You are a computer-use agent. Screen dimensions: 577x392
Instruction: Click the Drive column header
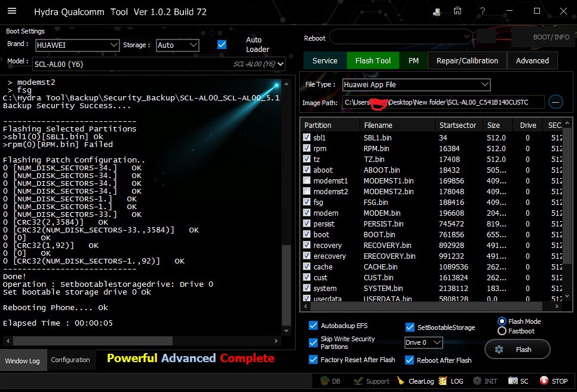click(528, 125)
